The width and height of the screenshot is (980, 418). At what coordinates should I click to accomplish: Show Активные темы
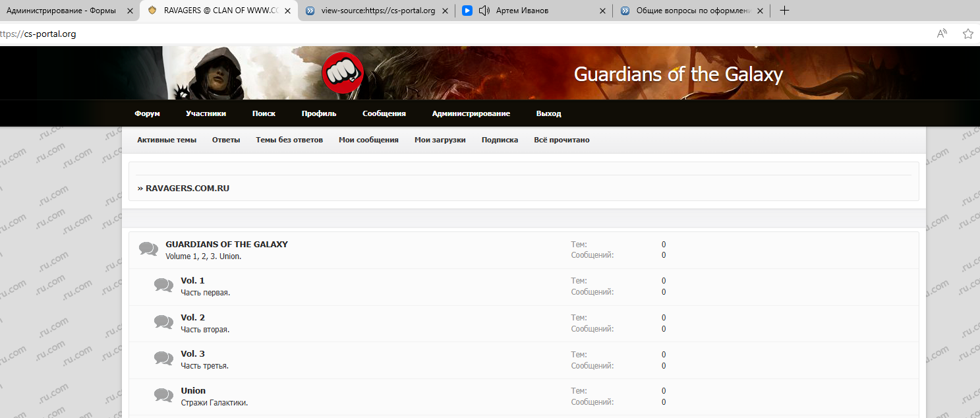coord(167,140)
